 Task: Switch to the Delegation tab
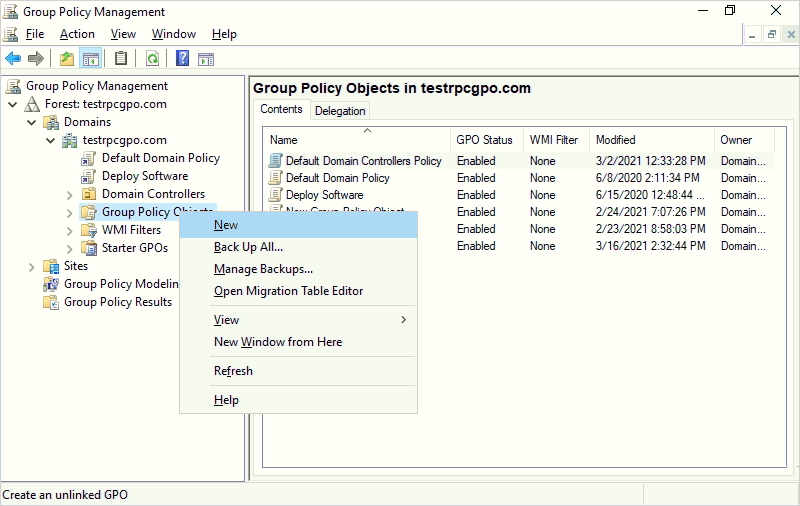click(340, 111)
